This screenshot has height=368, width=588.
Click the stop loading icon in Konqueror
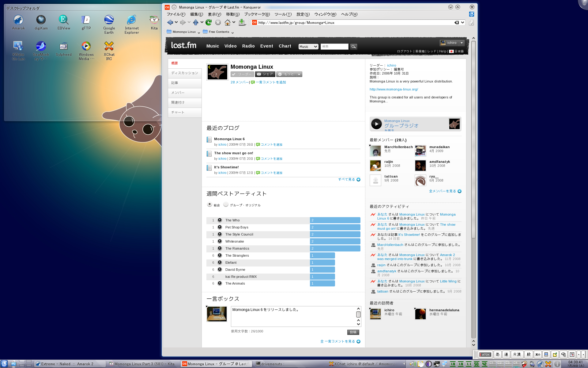click(x=218, y=22)
